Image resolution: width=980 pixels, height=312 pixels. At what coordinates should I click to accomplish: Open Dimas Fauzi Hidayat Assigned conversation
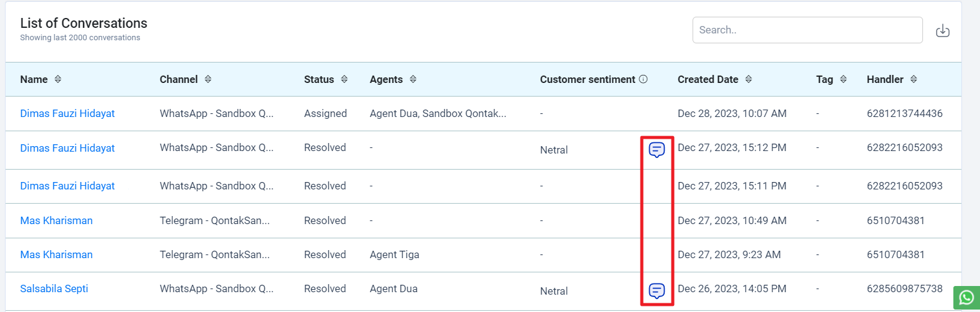click(x=68, y=113)
